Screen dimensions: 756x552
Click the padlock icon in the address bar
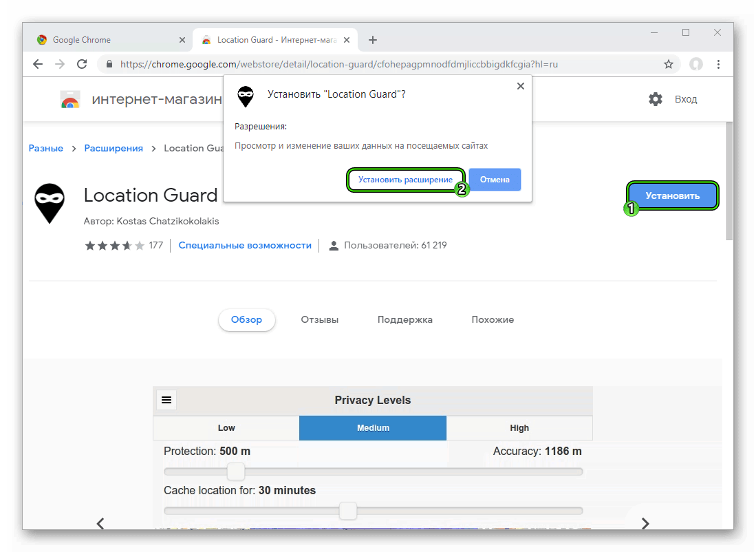click(x=109, y=64)
